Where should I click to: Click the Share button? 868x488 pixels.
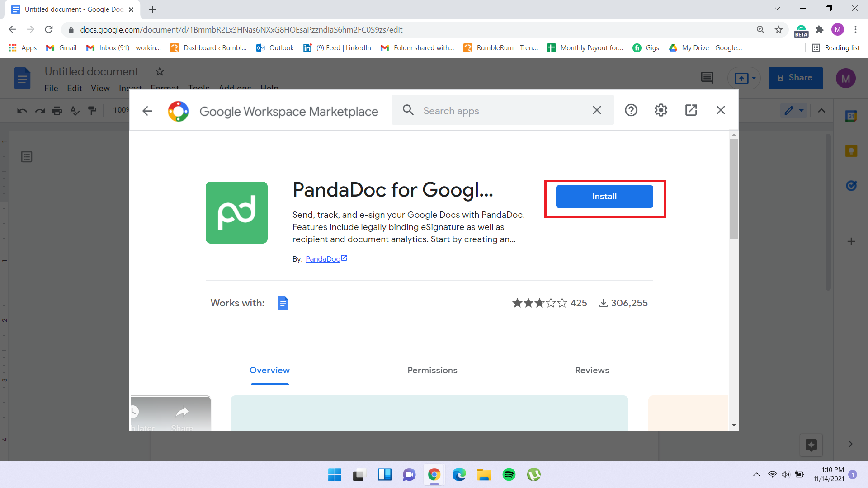pyautogui.click(x=795, y=78)
